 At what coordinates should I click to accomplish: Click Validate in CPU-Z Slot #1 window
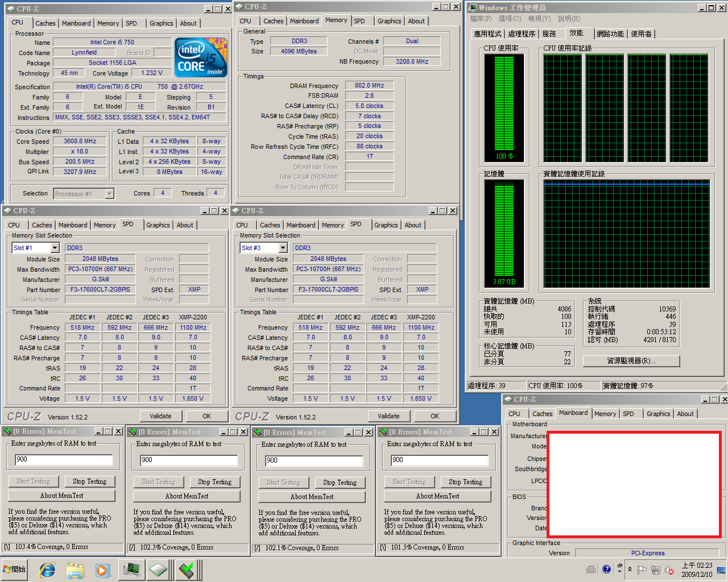pyautogui.click(x=160, y=416)
